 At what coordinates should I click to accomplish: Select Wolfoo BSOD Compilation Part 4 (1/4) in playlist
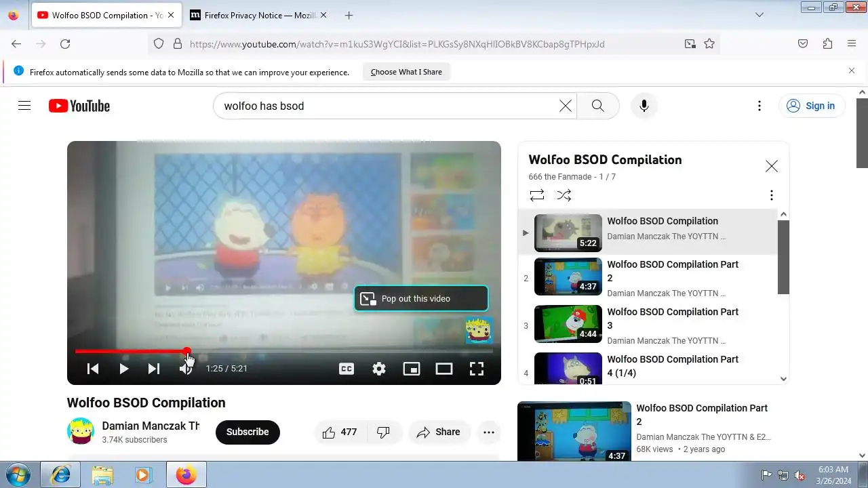[x=648, y=368]
